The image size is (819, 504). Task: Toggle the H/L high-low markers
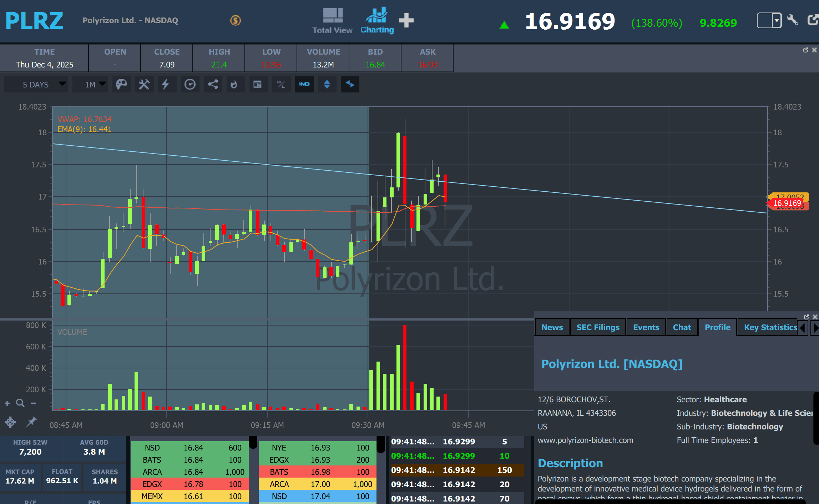click(281, 84)
